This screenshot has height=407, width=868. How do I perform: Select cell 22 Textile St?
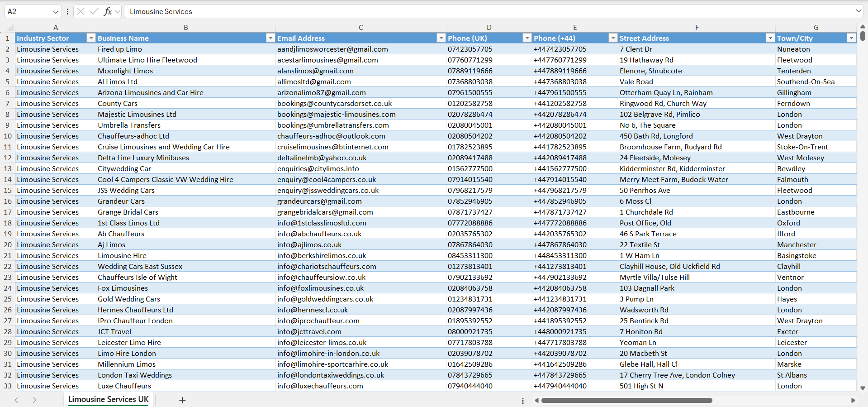point(697,244)
